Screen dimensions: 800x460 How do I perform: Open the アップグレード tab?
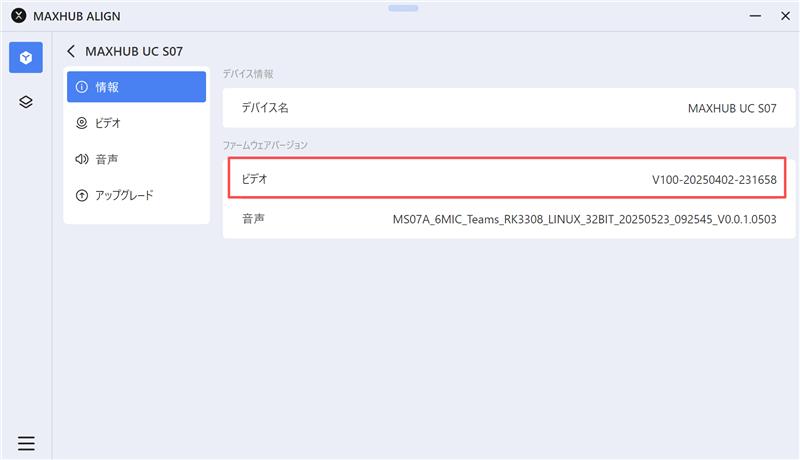coord(136,195)
